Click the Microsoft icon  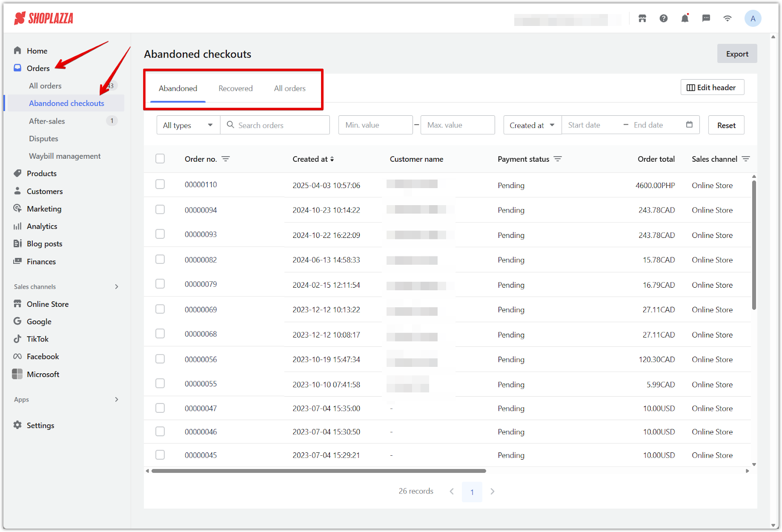click(18, 374)
